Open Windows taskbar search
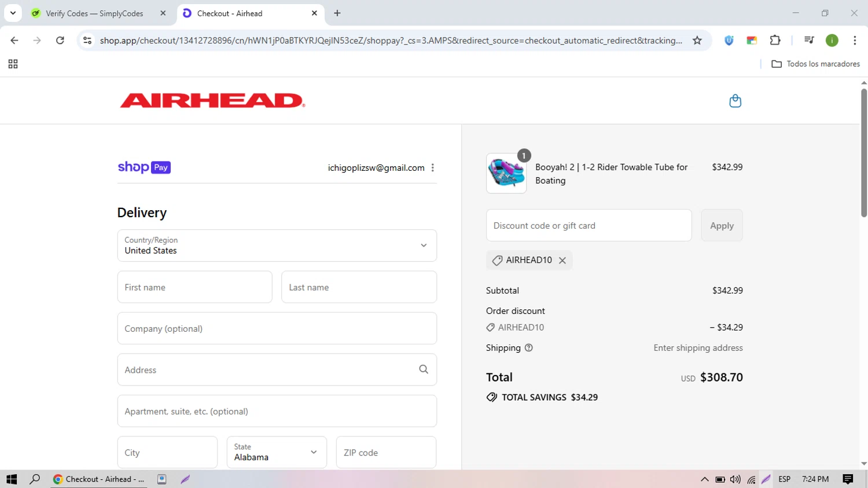Image resolution: width=868 pixels, height=488 pixels. [35, 479]
